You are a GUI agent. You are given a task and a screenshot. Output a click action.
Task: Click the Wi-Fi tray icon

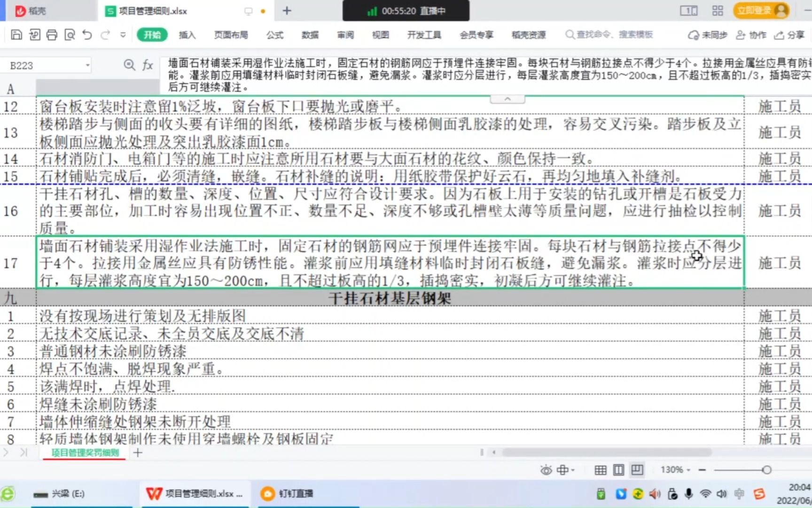(x=705, y=493)
